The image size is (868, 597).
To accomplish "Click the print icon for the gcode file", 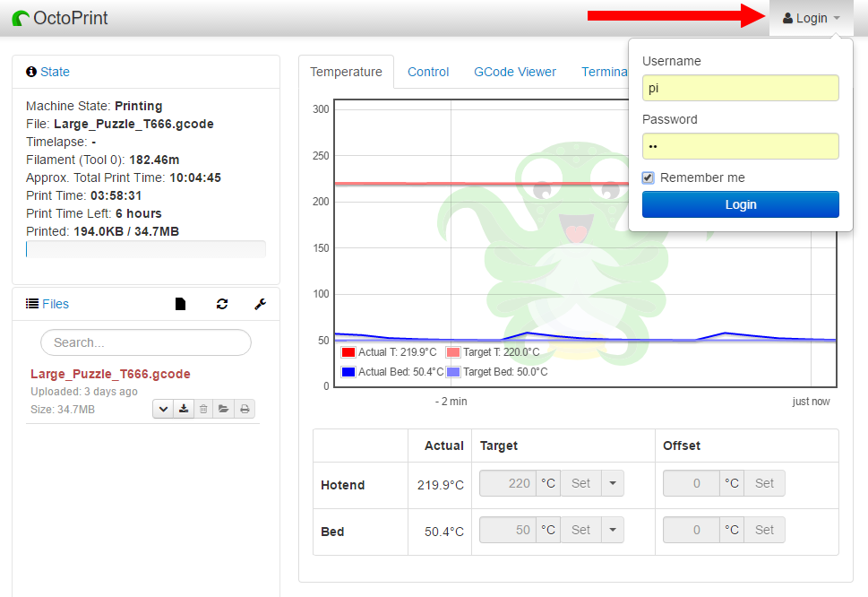I will [x=245, y=410].
